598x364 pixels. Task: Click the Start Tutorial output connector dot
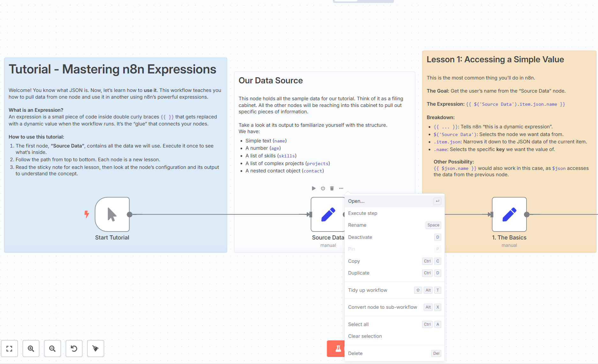pyautogui.click(x=130, y=215)
